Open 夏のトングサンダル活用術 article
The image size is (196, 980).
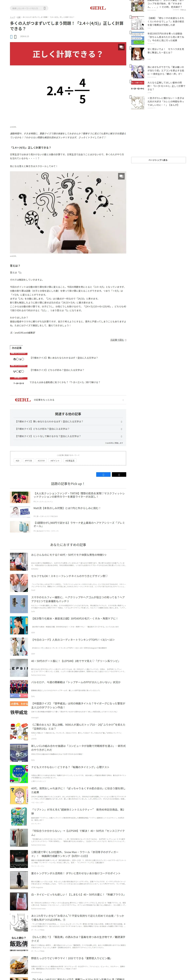point(76,873)
